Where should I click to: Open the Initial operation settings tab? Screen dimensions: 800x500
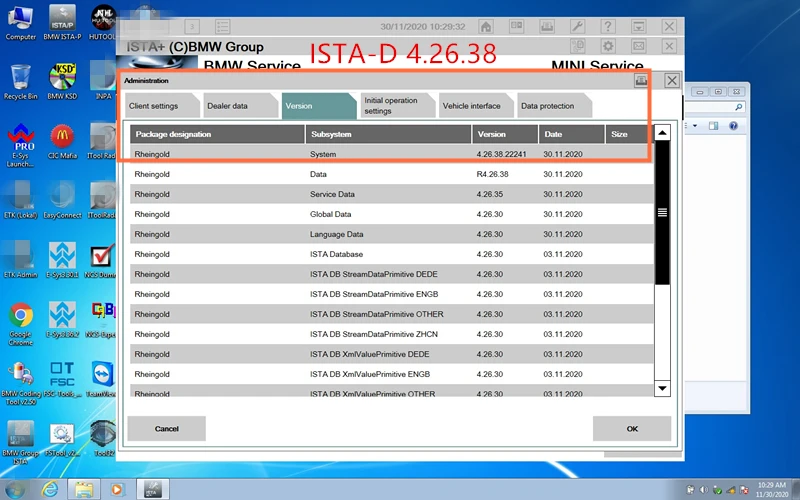coord(398,106)
